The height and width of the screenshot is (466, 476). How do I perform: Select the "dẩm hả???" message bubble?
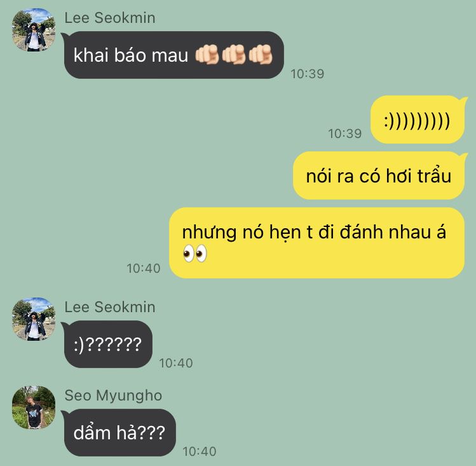[x=120, y=432]
